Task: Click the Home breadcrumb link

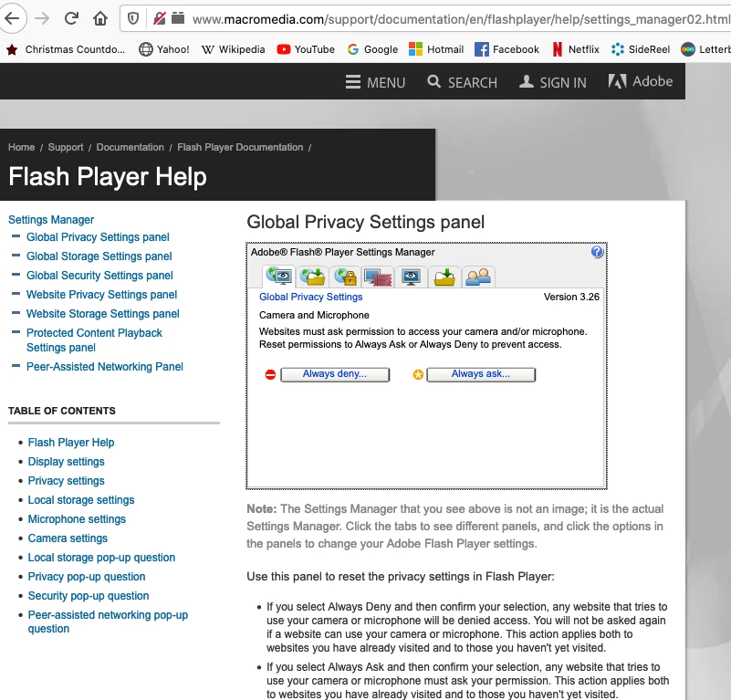Action: tap(21, 147)
